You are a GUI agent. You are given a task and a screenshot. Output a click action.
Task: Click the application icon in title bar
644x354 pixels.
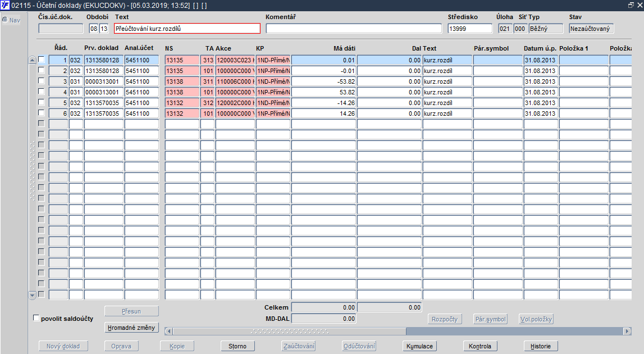click(x=5, y=6)
